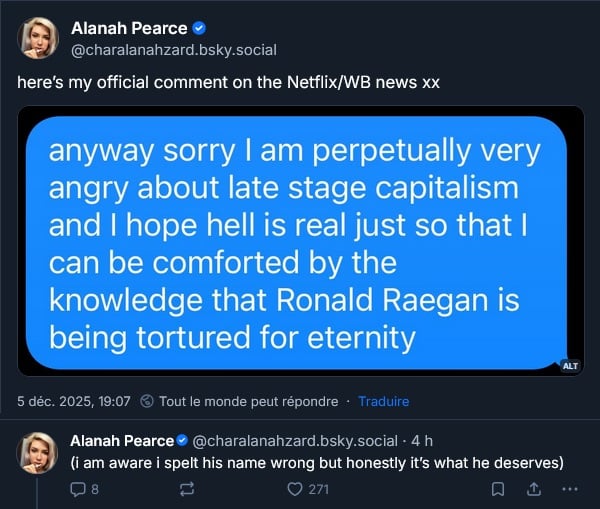Open the reply author's avatar
Viewport: 600px width, 509px height.
point(39,452)
